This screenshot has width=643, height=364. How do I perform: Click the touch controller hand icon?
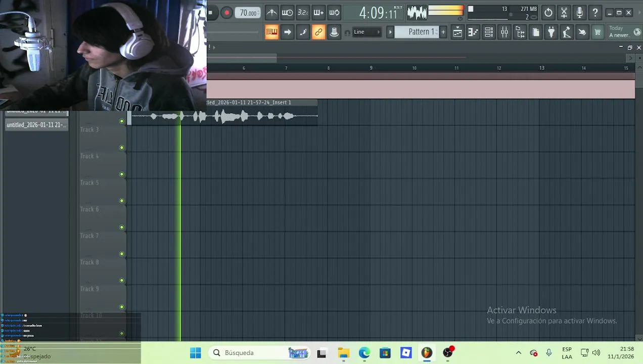click(x=582, y=32)
